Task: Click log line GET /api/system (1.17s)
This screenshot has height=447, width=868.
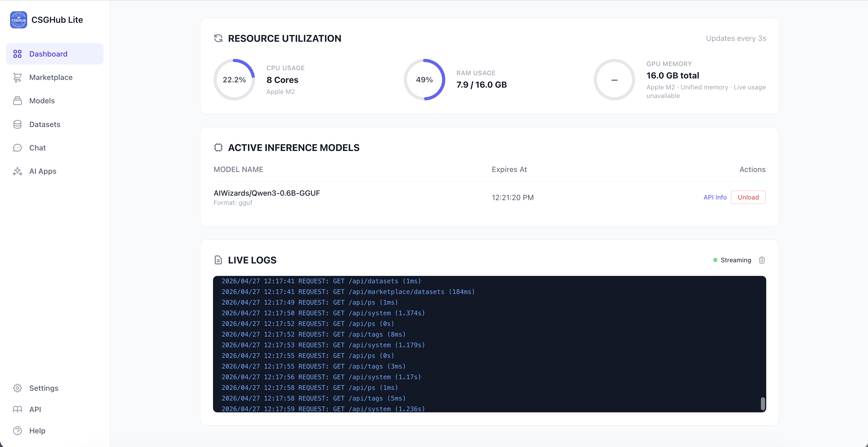Action: point(321,377)
